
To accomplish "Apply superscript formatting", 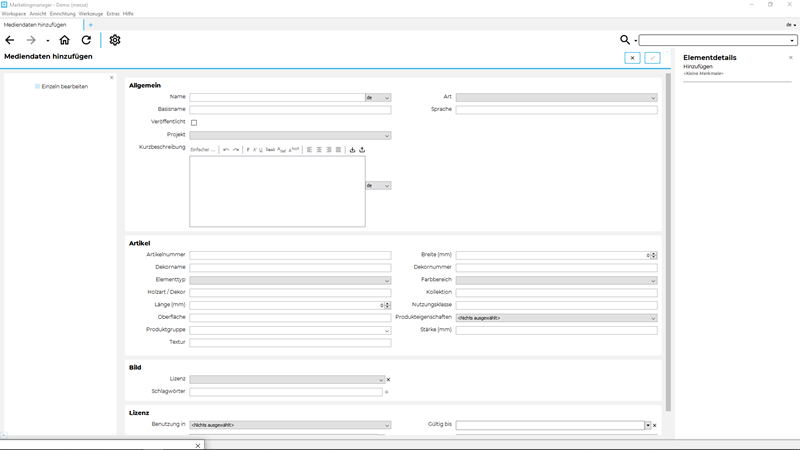I will click(x=294, y=149).
